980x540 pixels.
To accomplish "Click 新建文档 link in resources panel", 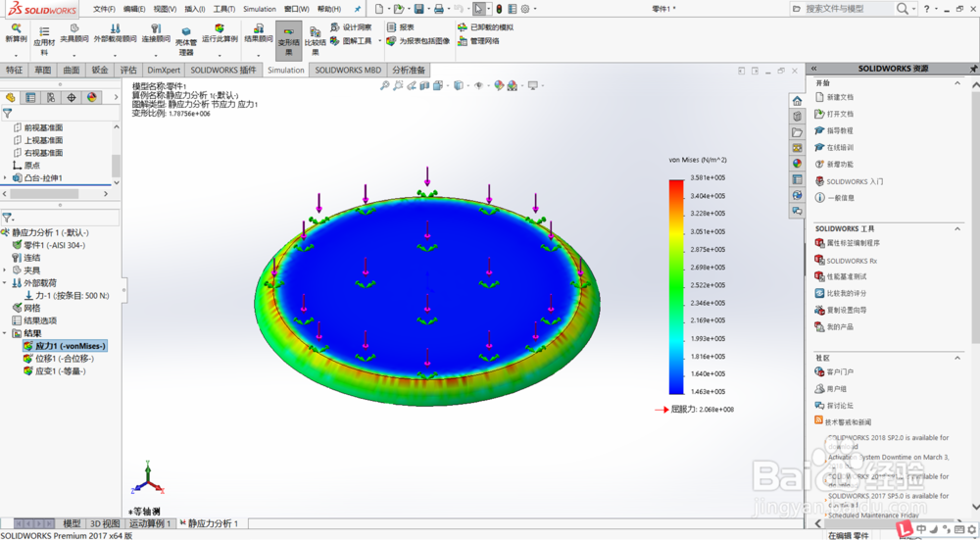I will pos(840,97).
